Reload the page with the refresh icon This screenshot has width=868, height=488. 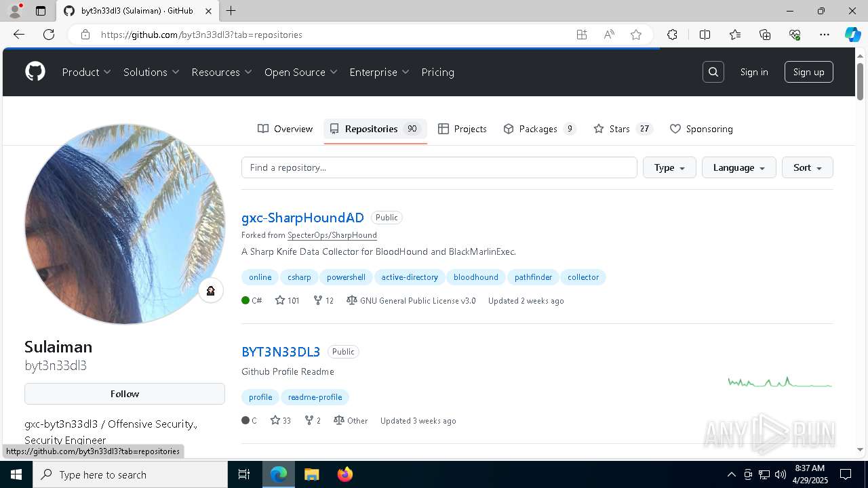49,35
